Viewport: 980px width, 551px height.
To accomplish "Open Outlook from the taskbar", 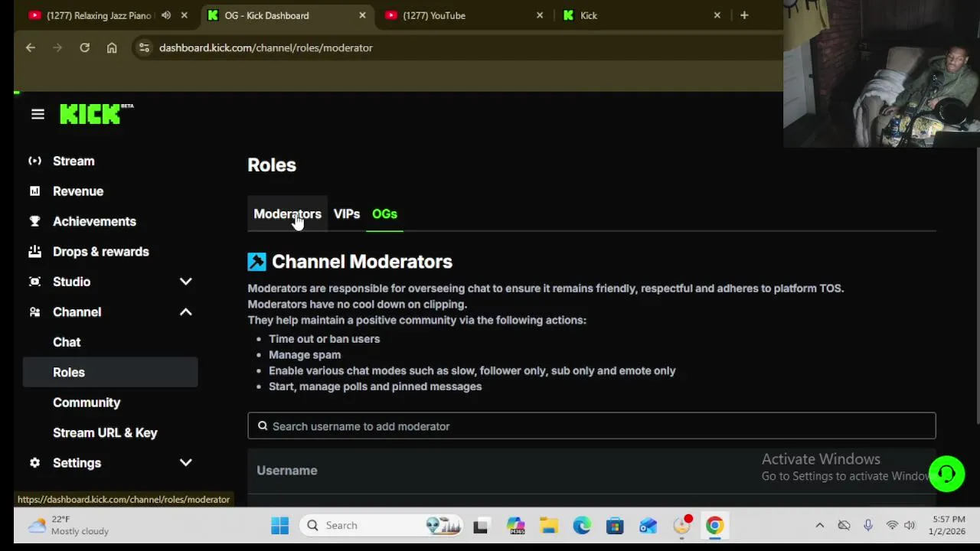I will [648, 526].
